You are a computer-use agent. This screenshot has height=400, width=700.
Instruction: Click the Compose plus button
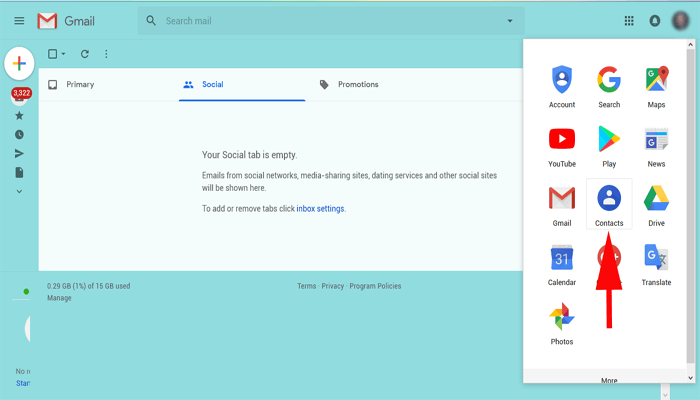tap(19, 63)
